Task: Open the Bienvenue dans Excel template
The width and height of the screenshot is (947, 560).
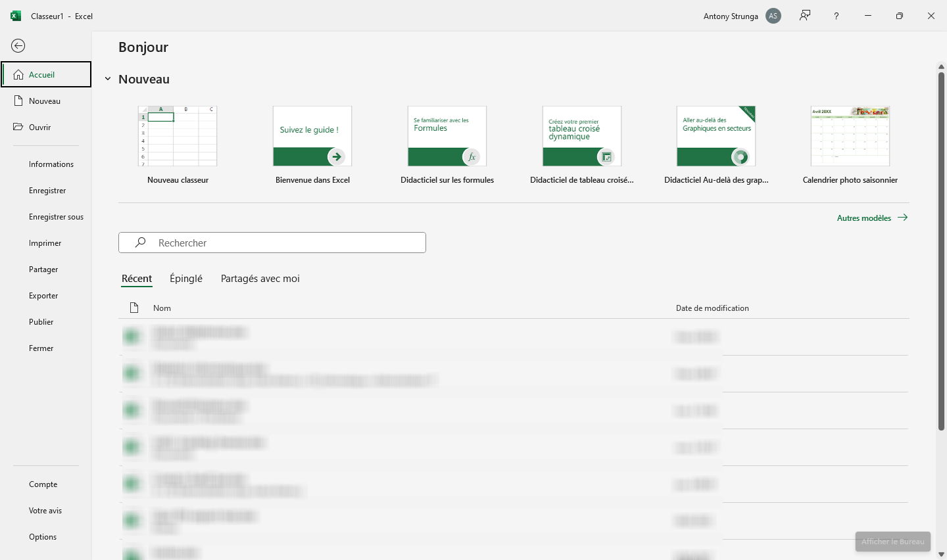Action: [x=312, y=137]
